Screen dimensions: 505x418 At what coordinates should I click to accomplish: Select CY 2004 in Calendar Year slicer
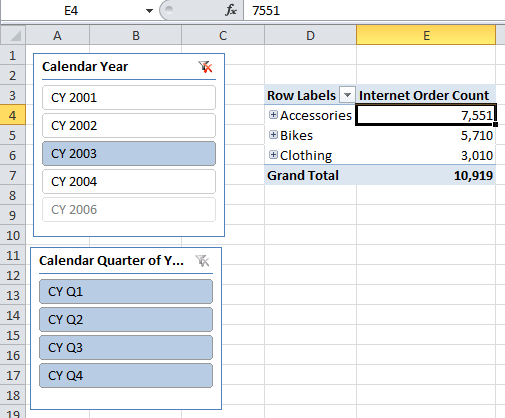tap(129, 182)
